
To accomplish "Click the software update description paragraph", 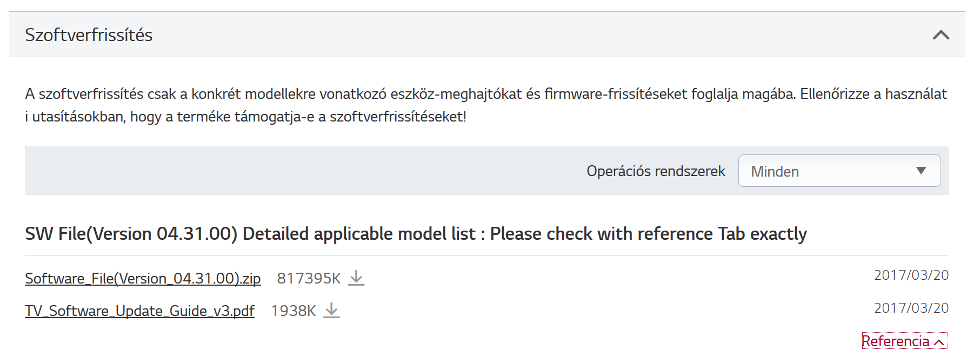I will (x=486, y=105).
